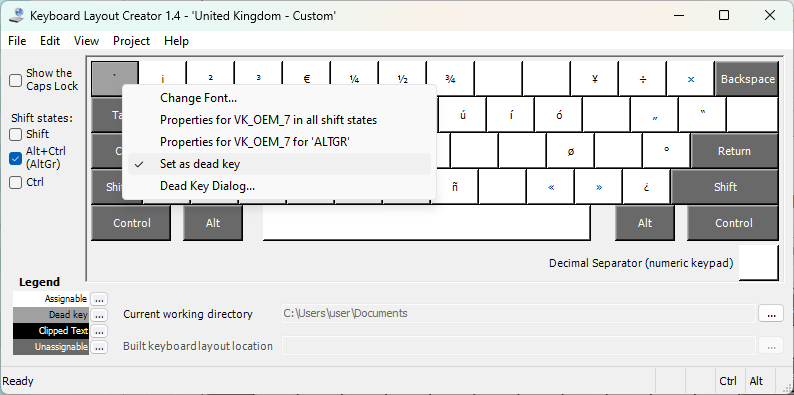Click the Decimal Separator numeric keypad key
This screenshot has height=395, width=794.
[759, 262]
